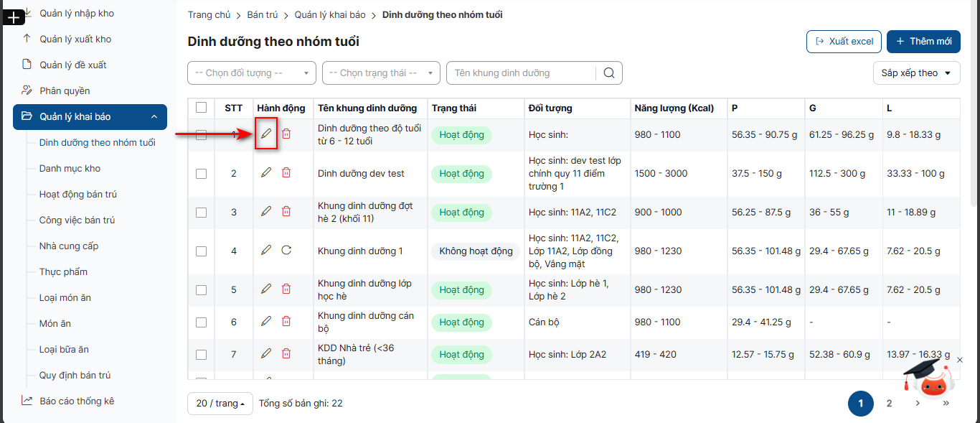Click the search magnifier icon
The image size is (980, 423).
[609, 73]
